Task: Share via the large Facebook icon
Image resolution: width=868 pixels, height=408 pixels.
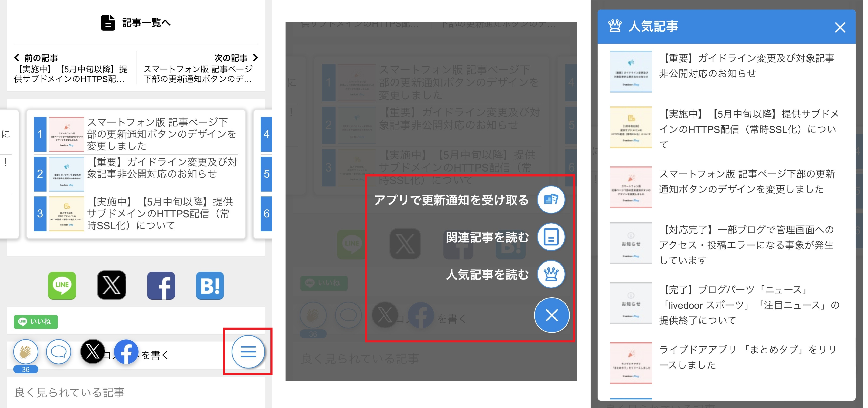Action: coord(161,285)
